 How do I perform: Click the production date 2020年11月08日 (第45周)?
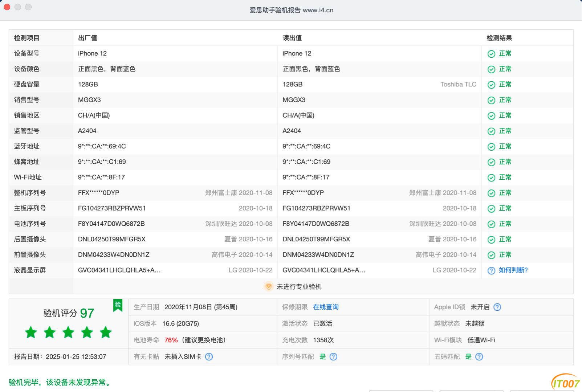click(x=201, y=307)
